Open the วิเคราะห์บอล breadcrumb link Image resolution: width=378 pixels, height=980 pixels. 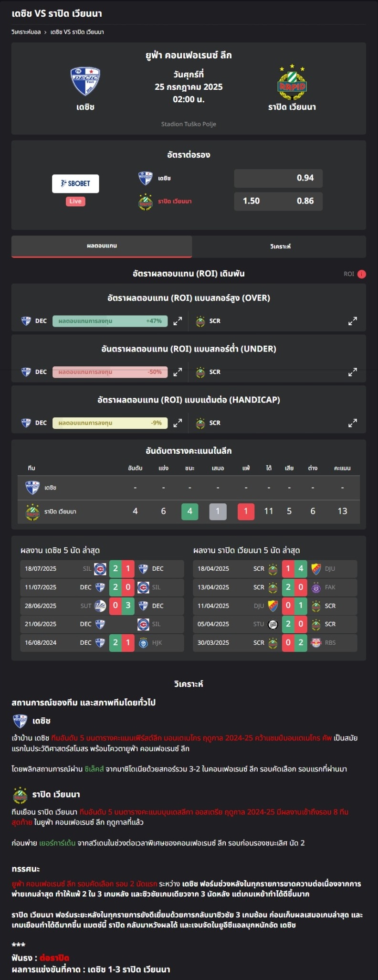pyautogui.click(x=26, y=32)
